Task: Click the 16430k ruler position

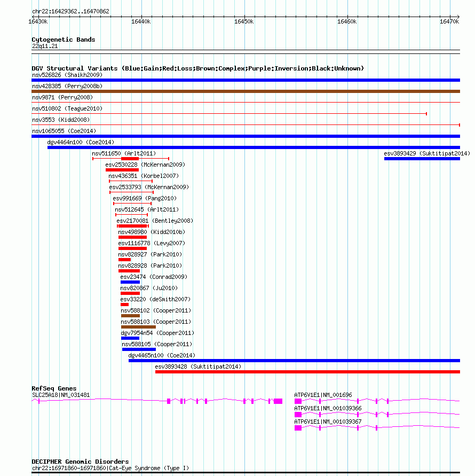Action: pyautogui.click(x=38, y=22)
